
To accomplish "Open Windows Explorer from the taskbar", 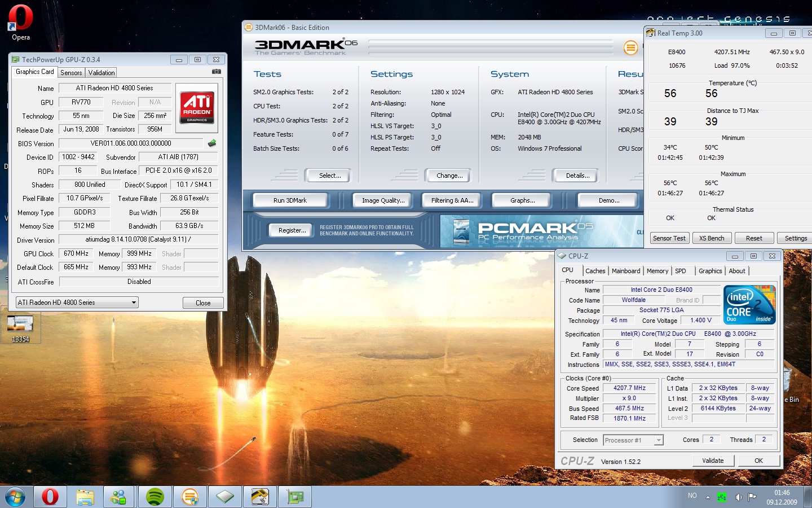I will 85,497.
